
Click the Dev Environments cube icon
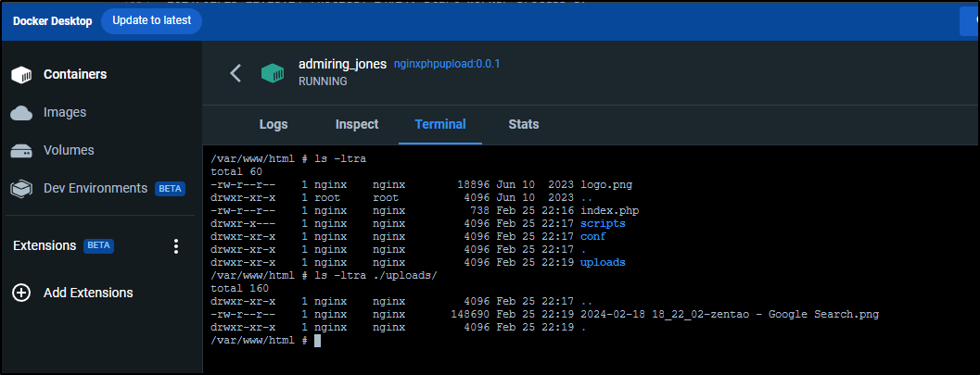pos(21,189)
